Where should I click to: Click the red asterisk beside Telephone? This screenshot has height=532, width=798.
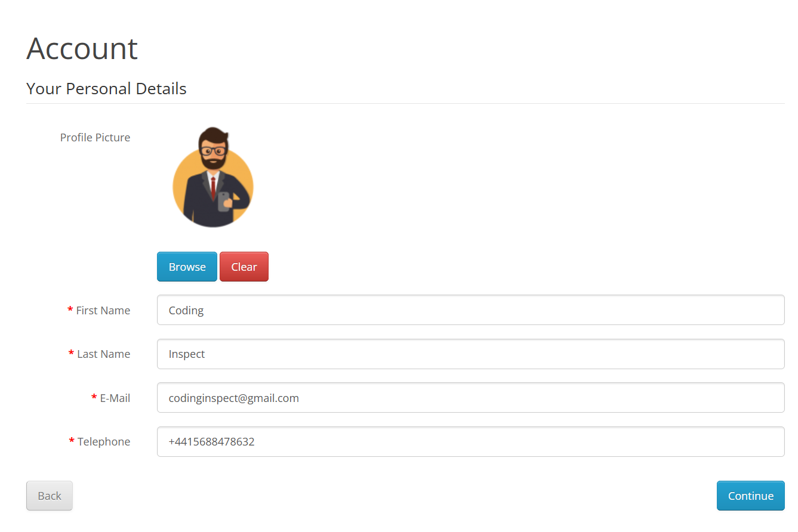click(x=72, y=441)
